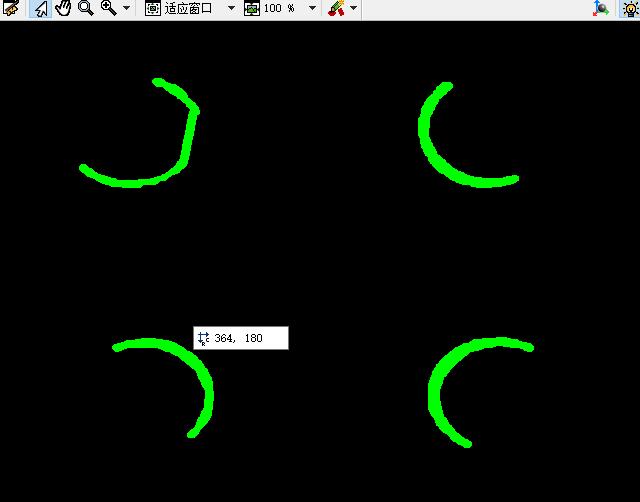Expand the draw tool dropdown arrow
The height and width of the screenshot is (502, 640).
click(x=353, y=8)
